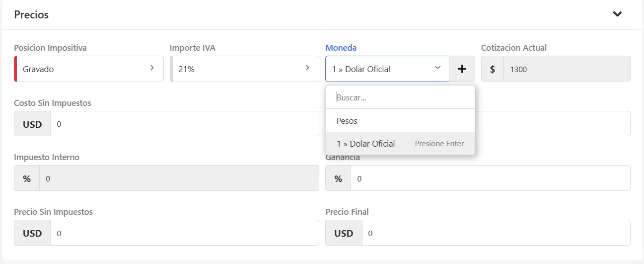Screen dimensions: 644x264
Task: Toggle the Moneda dropdown arrow
Action: coord(437,68)
